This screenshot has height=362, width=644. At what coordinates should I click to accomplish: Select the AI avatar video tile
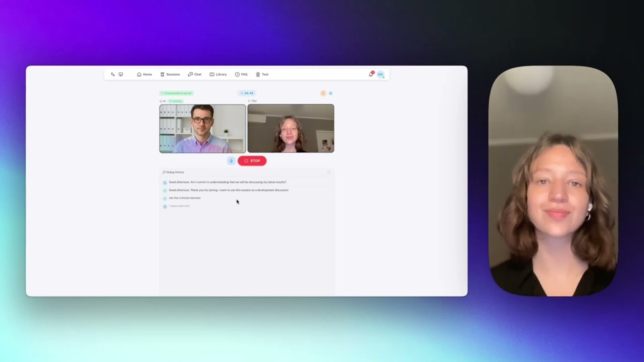pyautogui.click(x=203, y=129)
